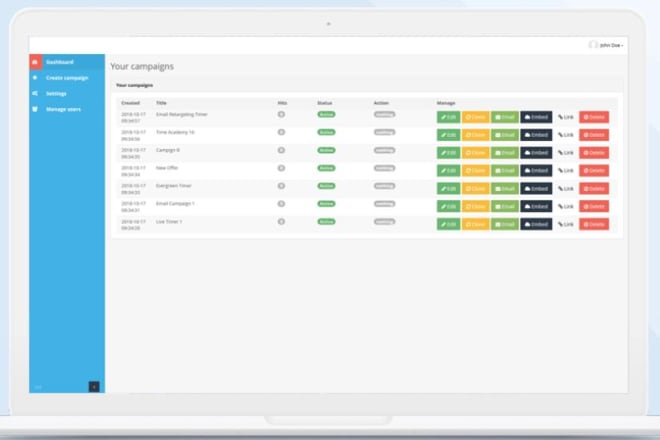Click Email button for Live Timer 1

click(x=505, y=224)
